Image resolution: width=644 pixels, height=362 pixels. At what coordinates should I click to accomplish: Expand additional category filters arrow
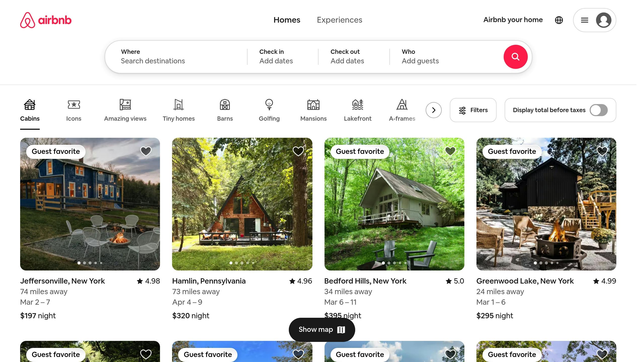pos(433,110)
